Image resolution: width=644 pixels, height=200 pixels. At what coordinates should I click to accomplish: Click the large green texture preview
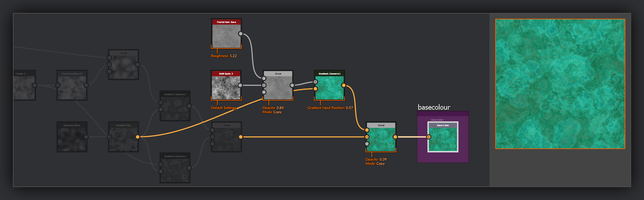(x=560, y=84)
